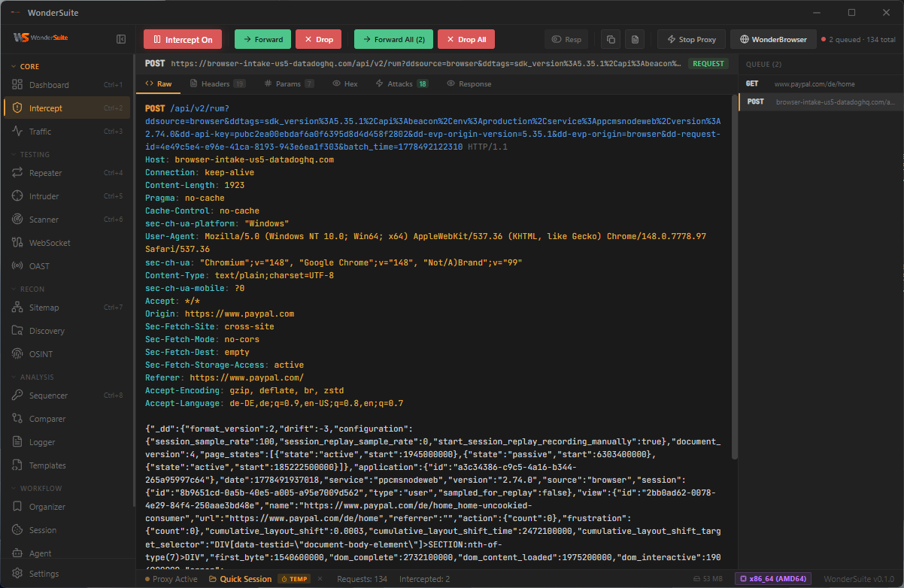Click the document icon next to copy

[x=635, y=39]
